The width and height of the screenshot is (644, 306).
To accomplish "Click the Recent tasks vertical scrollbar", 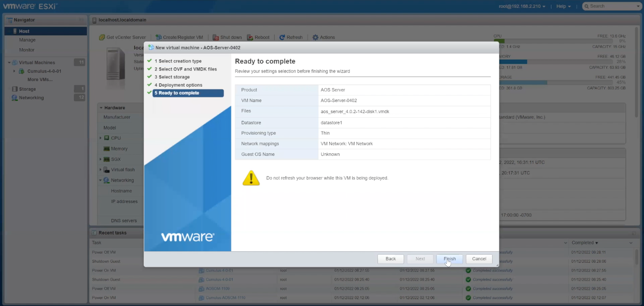I will click(636, 257).
